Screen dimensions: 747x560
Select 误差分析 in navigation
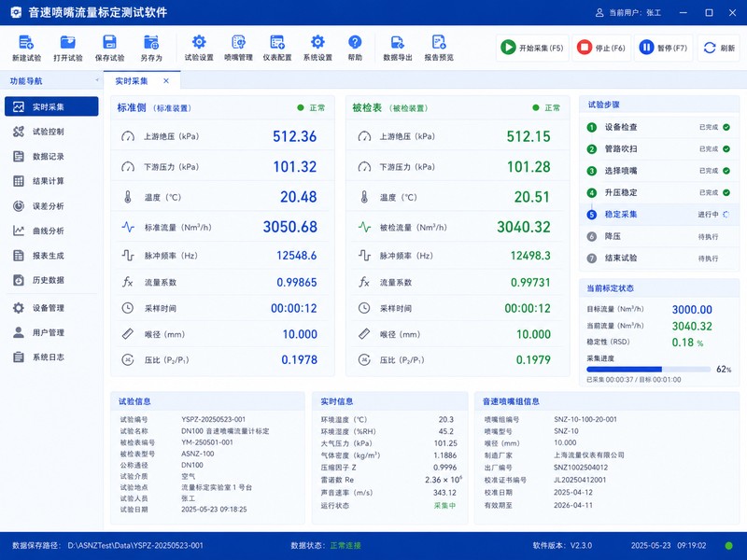[51, 205]
